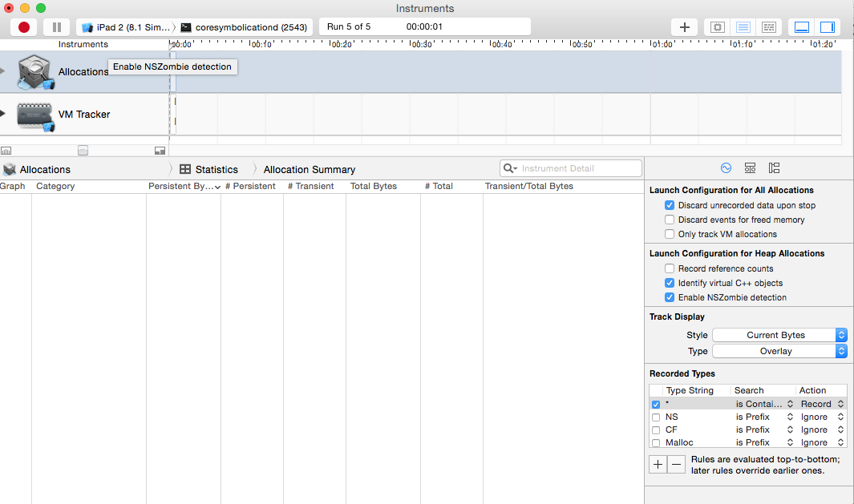Add an instrument with the plus button
Screen dimensions: 854x504
point(685,27)
